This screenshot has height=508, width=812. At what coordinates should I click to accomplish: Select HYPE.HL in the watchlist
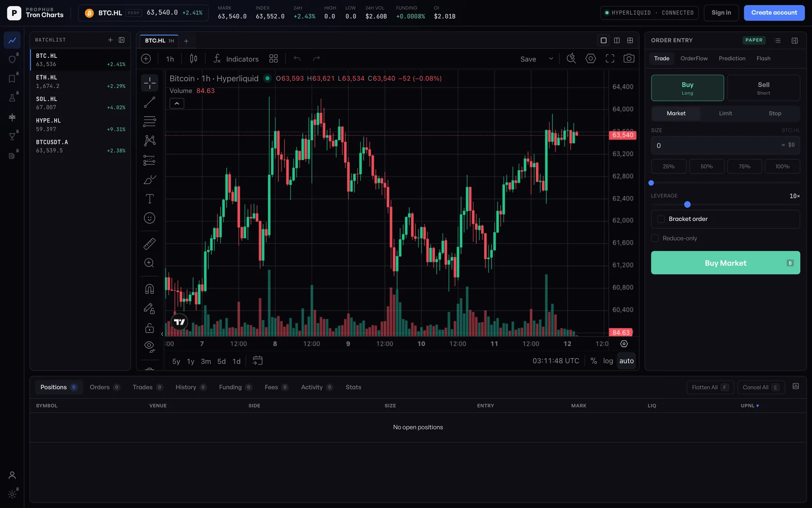click(80, 125)
